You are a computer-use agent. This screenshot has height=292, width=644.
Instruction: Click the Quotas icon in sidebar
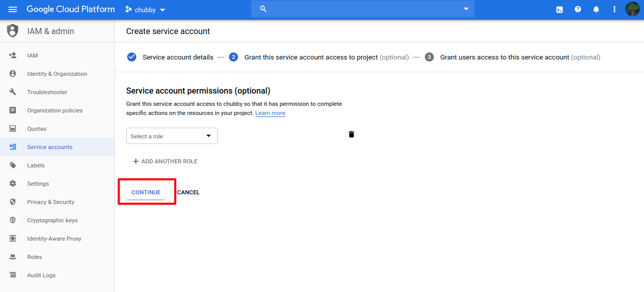coord(13,129)
